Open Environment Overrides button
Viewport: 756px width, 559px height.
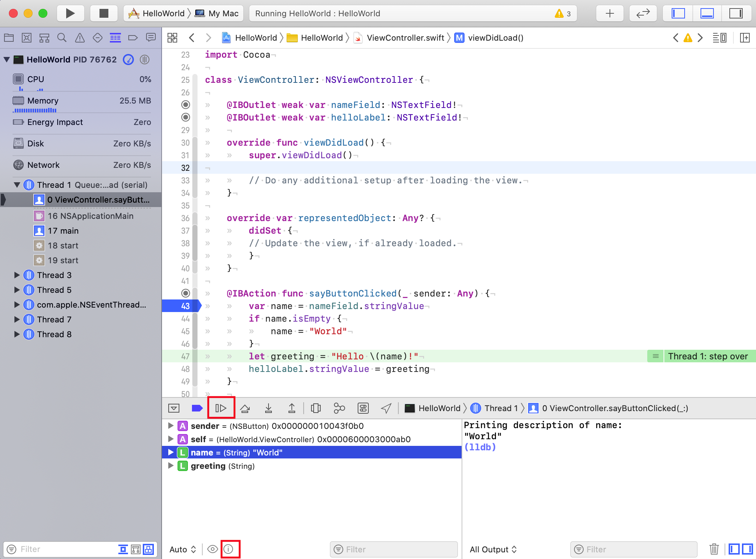(x=363, y=409)
